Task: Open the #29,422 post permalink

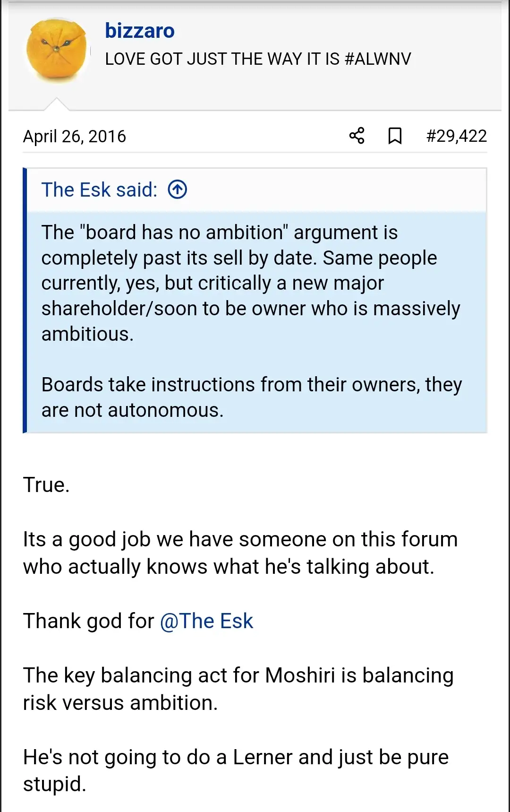Action: [x=456, y=136]
